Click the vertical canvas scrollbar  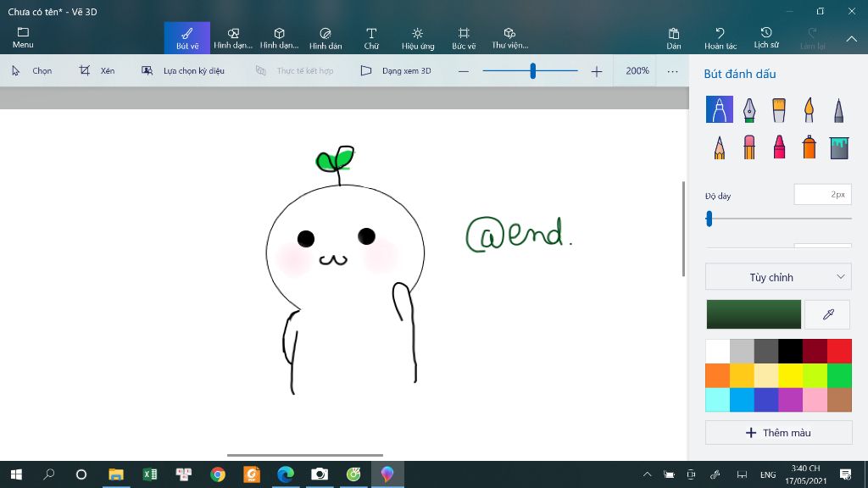[684, 229]
